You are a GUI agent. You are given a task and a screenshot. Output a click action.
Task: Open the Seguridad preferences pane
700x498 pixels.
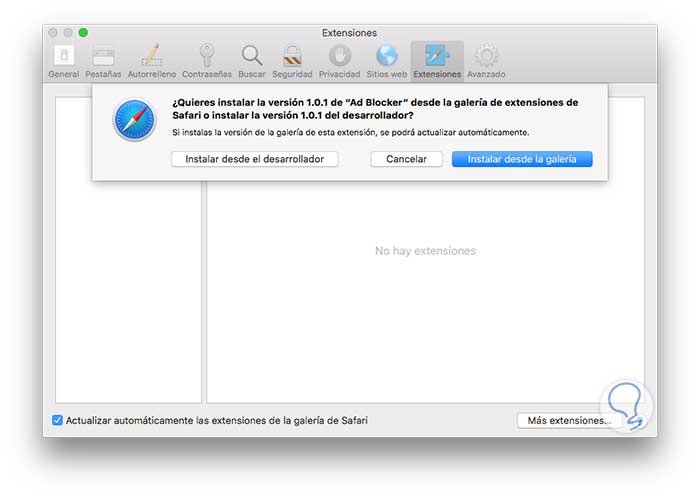click(292, 62)
